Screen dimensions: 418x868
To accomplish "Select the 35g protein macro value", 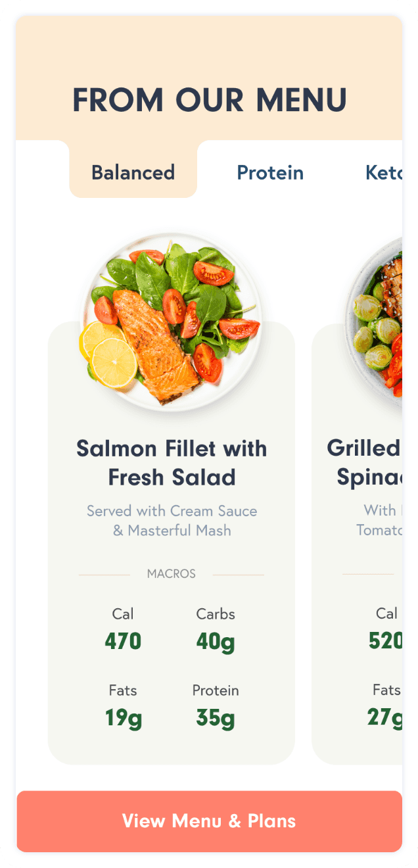I will tap(216, 718).
